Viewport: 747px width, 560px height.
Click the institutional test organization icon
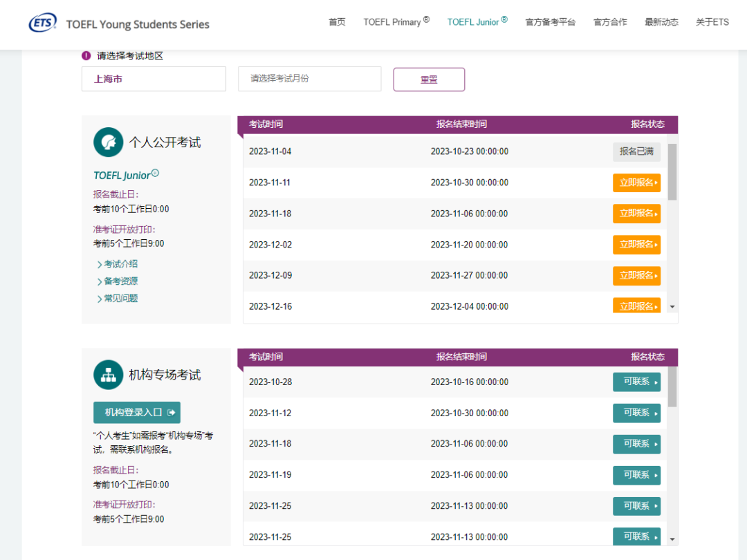[x=108, y=375]
